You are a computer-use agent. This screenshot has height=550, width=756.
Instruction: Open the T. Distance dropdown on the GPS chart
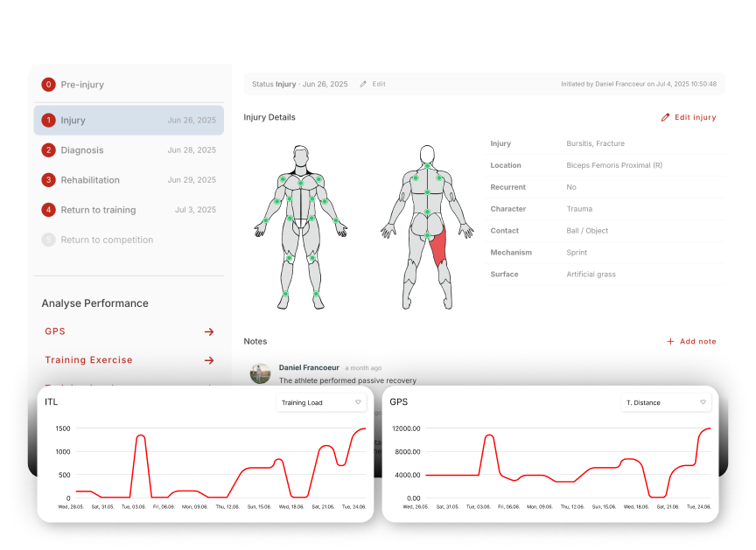point(666,402)
